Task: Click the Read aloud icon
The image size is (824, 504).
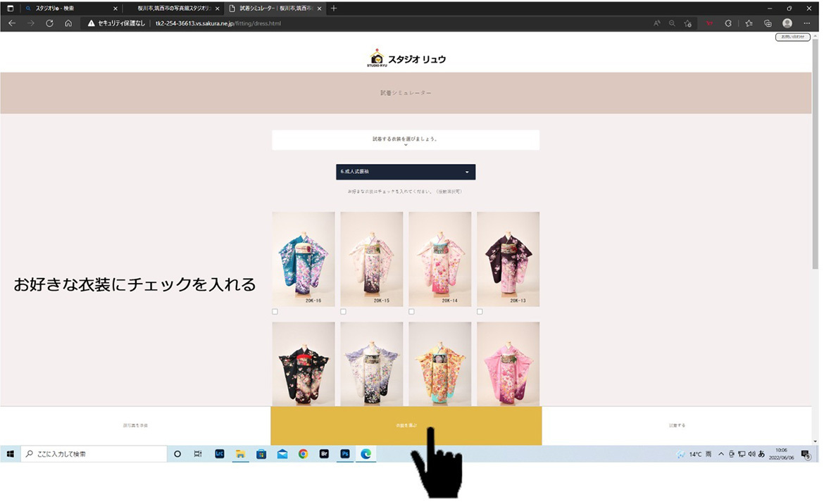Action: (657, 23)
